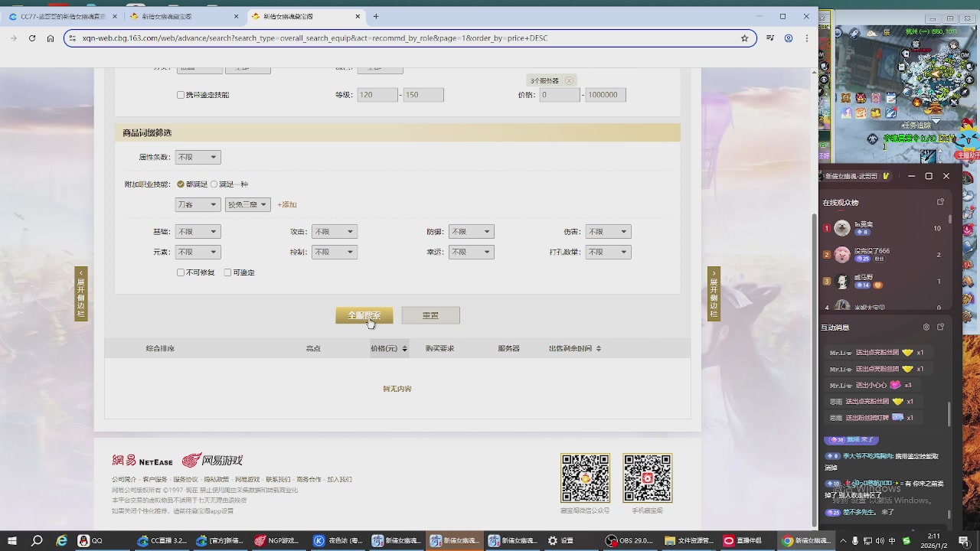Remove the '3个服务器' server filter tag
980x551 pixels.
pyautogui.click(x=569, y=80)
